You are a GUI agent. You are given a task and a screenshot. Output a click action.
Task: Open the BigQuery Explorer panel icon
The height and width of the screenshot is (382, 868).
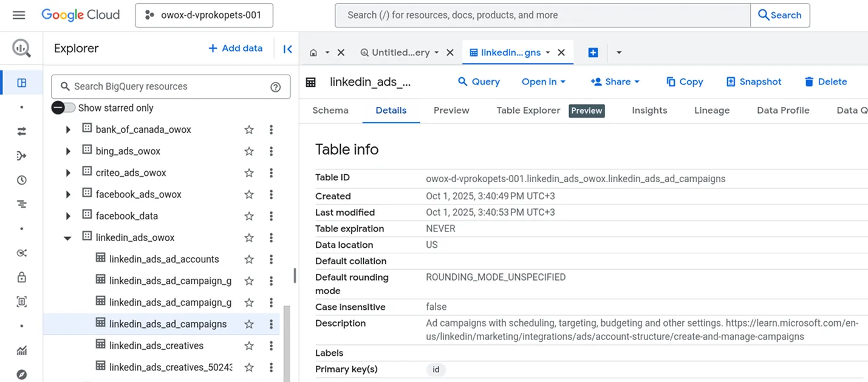[x=21, y=82]
